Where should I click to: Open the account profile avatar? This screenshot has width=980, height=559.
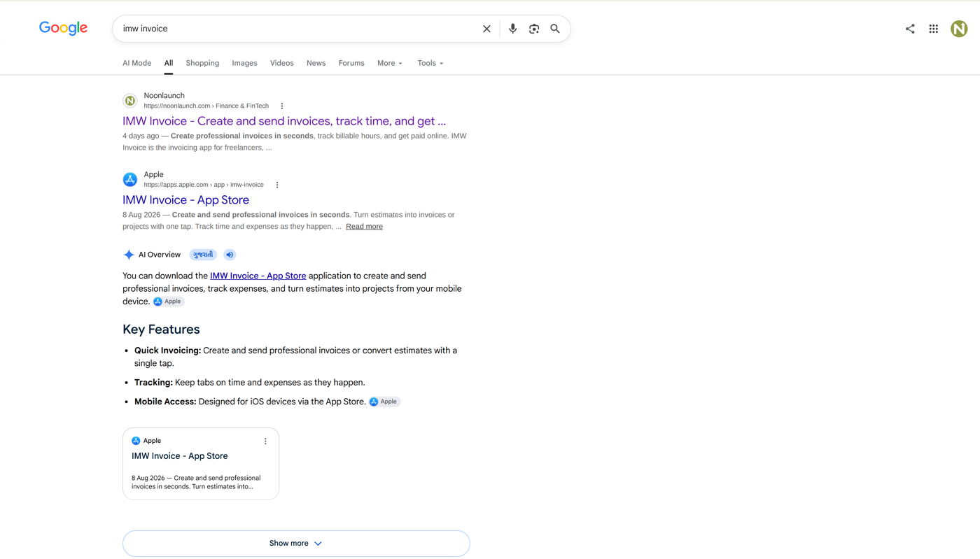coord(959,29)
